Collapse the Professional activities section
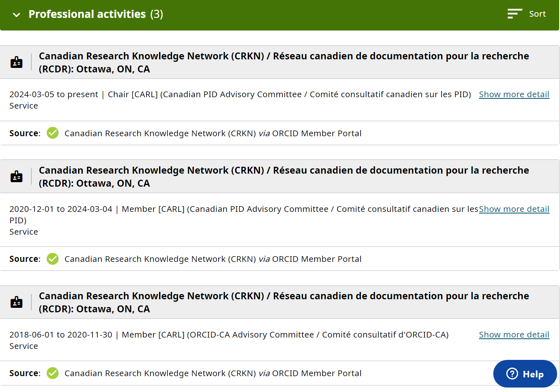 coord(16,15)
